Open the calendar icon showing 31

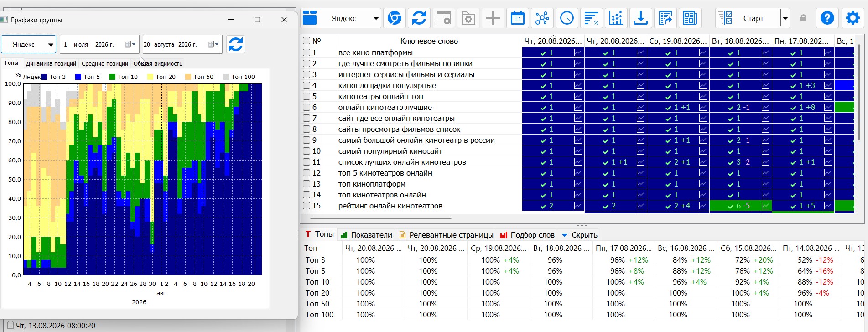[518, 19]
